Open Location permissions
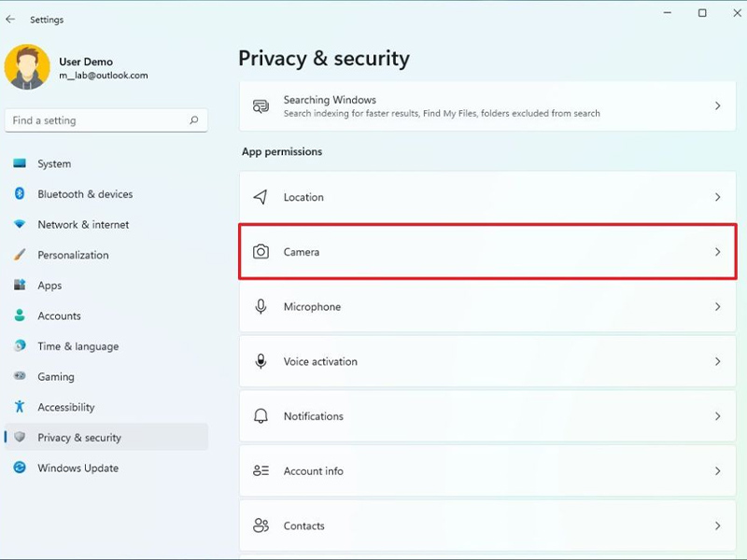Viewport: 747px width, 560px height. pos(487,197)
